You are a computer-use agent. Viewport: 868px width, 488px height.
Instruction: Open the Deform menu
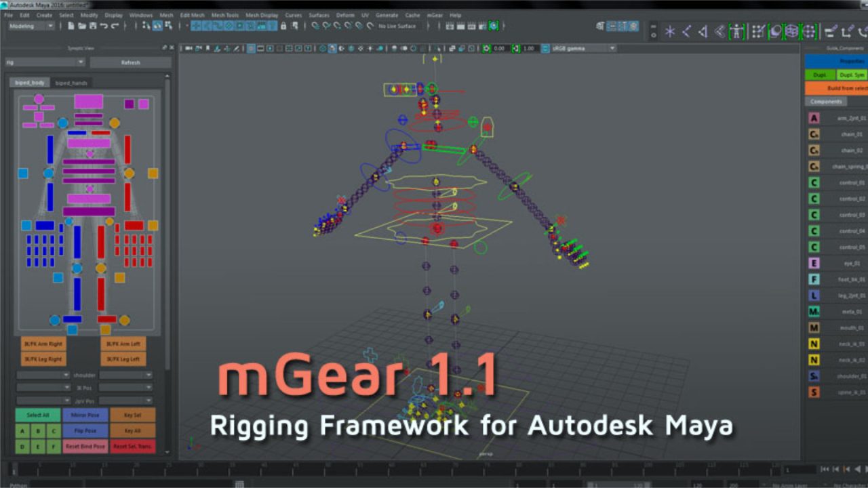[x=344, y=15]
